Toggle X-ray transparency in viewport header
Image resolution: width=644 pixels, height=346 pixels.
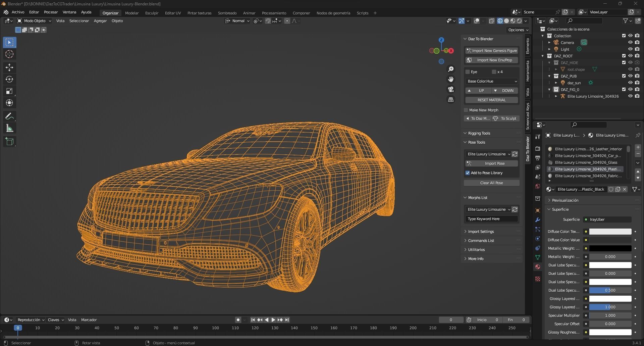tap(491, 21)
